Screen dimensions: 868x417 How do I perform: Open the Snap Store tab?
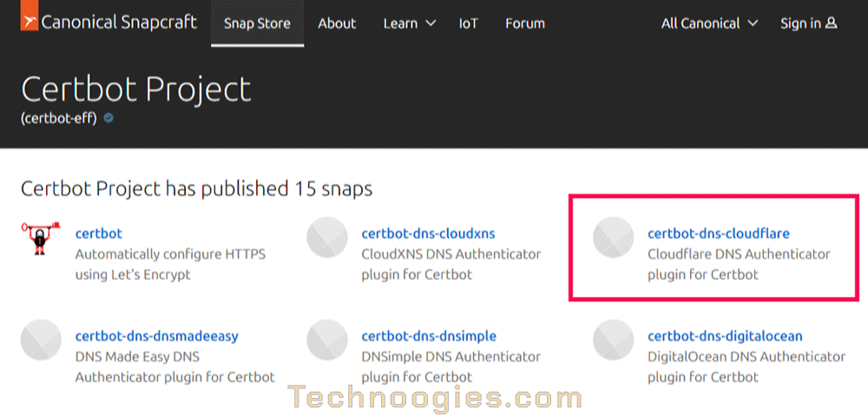coord(258,23)
